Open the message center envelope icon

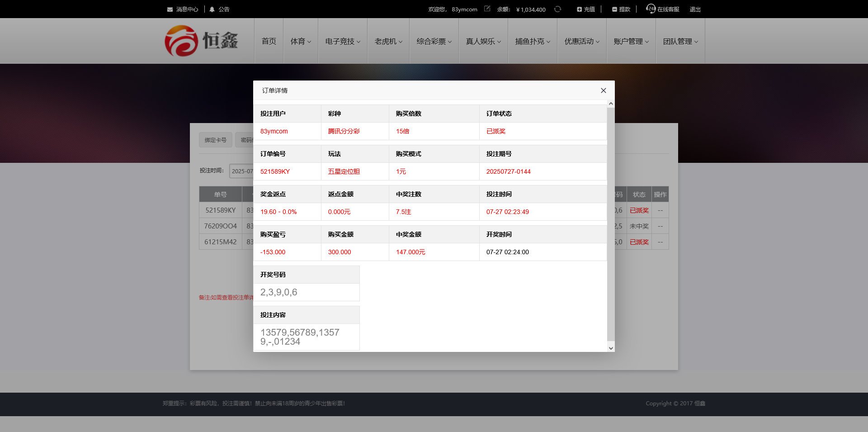pyautogui.click(x=170, y=9)
